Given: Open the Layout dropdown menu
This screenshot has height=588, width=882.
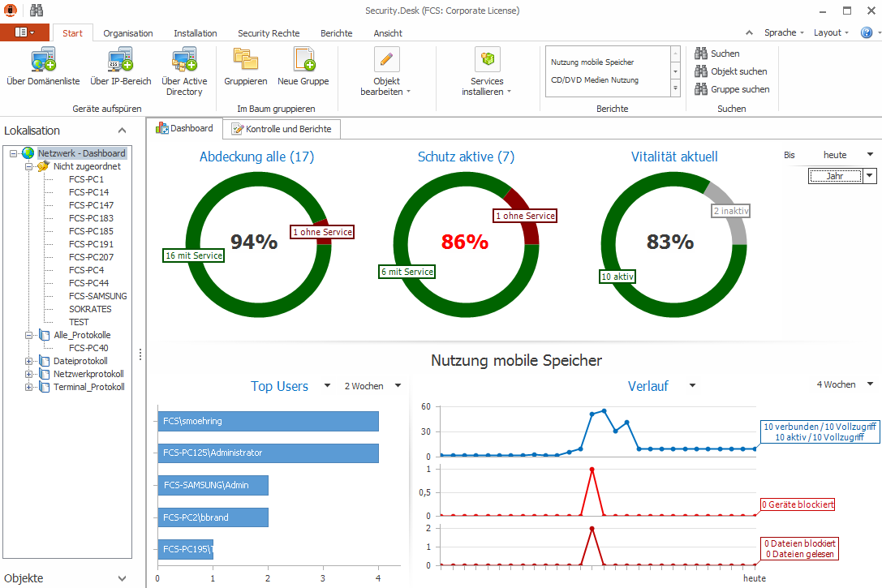Looking at the screenshot, I should click(831, 32).
